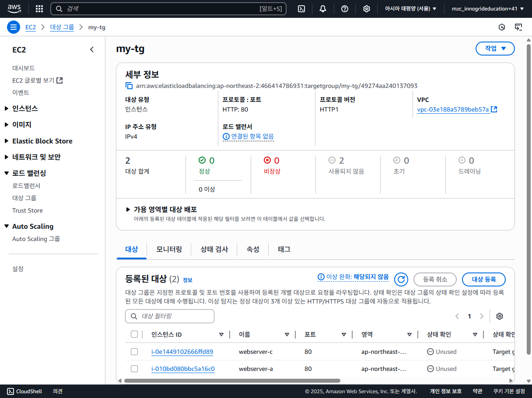This screenshot has width=532, height=398.
Task: Click the draining status icon
Action: click(462, 161)
